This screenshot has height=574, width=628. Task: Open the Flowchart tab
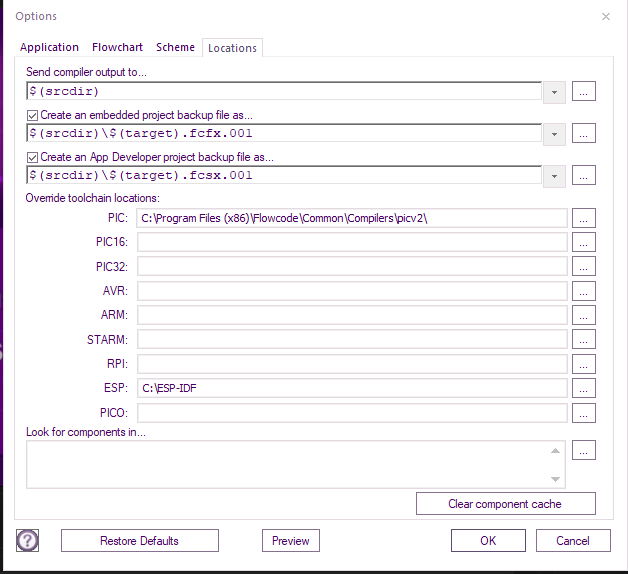pyautogui.click(x=117, y=47)
